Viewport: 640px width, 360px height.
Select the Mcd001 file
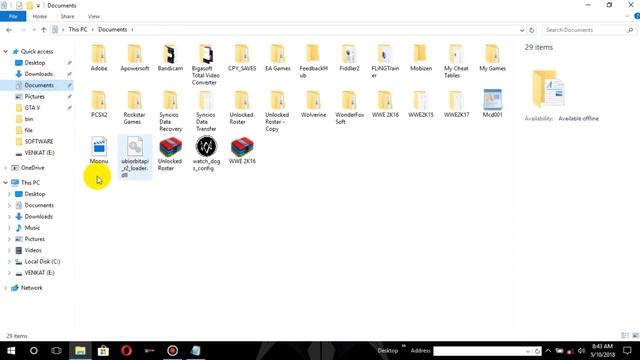pos(492,104)
